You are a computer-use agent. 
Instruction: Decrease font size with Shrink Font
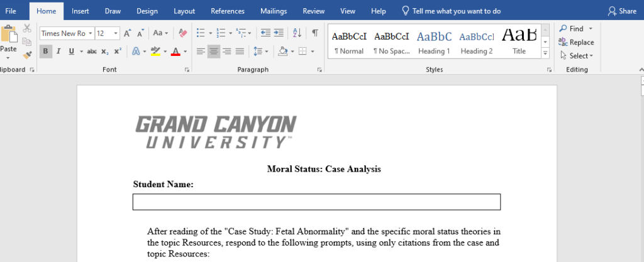[x=140, y=33]
